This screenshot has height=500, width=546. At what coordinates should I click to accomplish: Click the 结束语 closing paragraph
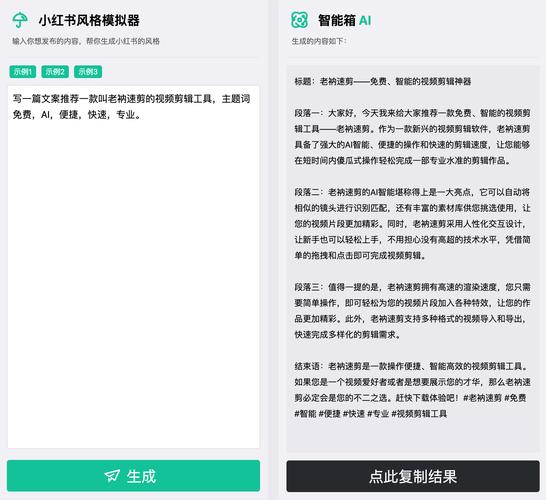[413, 390]
